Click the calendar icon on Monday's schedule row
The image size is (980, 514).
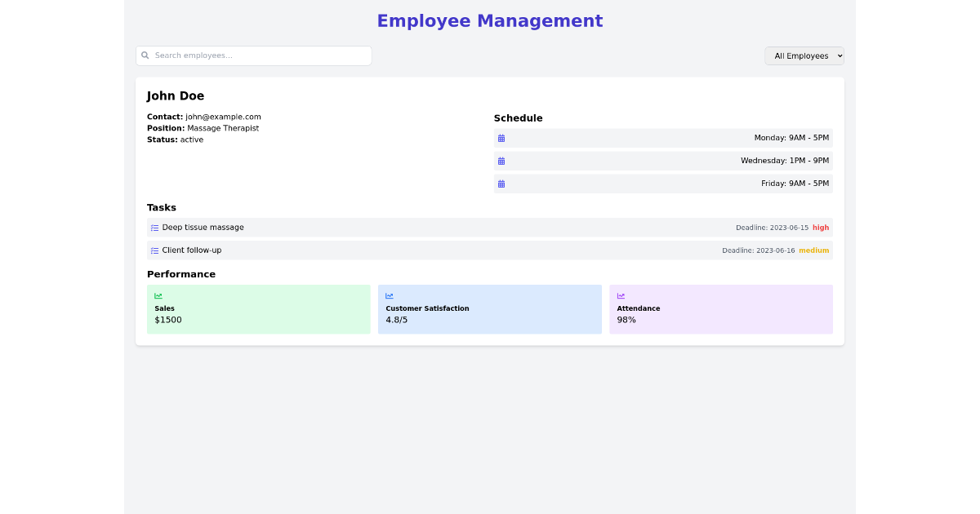coord(501,138)
